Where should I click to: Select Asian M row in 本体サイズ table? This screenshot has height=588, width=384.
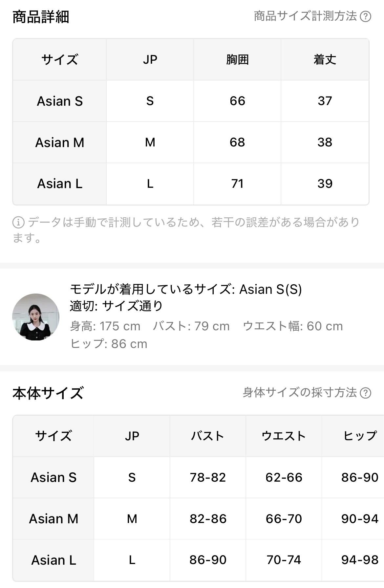(53, 519)
